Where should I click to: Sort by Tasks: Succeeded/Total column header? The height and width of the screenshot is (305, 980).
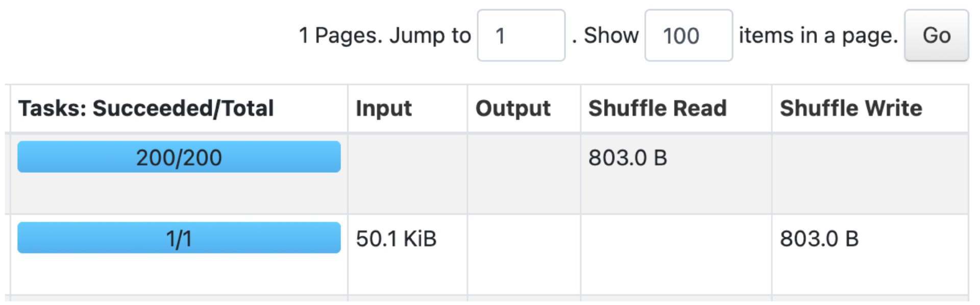(x=146, y=109)
